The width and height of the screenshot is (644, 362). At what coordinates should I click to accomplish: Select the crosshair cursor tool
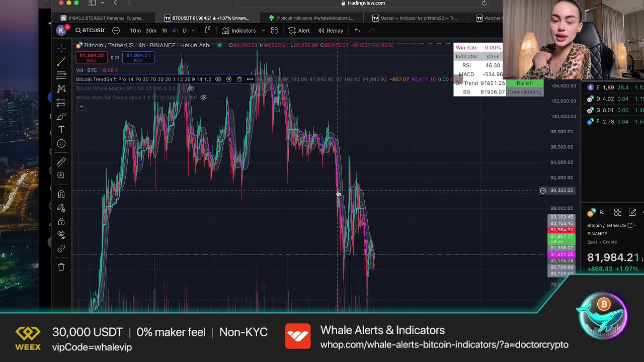[61, 48]
